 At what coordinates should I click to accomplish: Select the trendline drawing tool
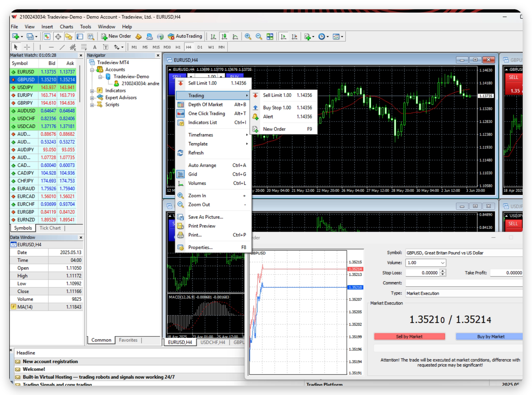62,47
